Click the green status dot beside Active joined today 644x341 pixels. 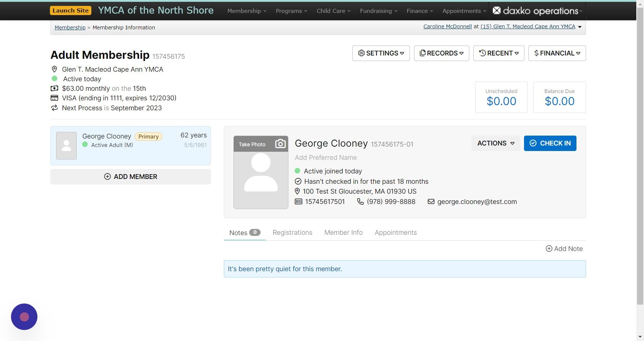tap(298, 171)
